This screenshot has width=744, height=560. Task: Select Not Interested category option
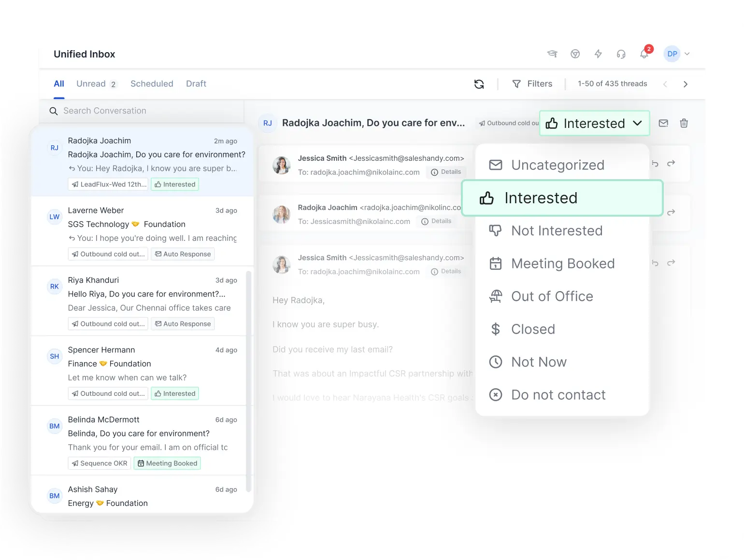tap(557, 231)
